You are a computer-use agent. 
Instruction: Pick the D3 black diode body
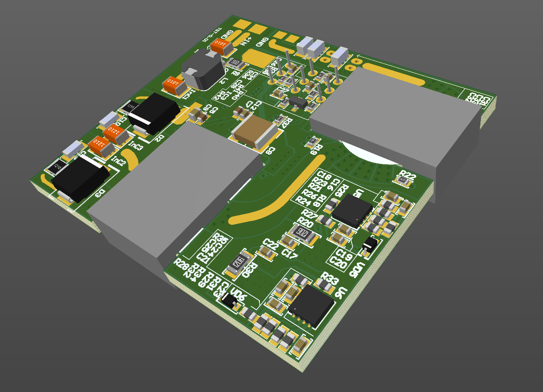point(80,178)
